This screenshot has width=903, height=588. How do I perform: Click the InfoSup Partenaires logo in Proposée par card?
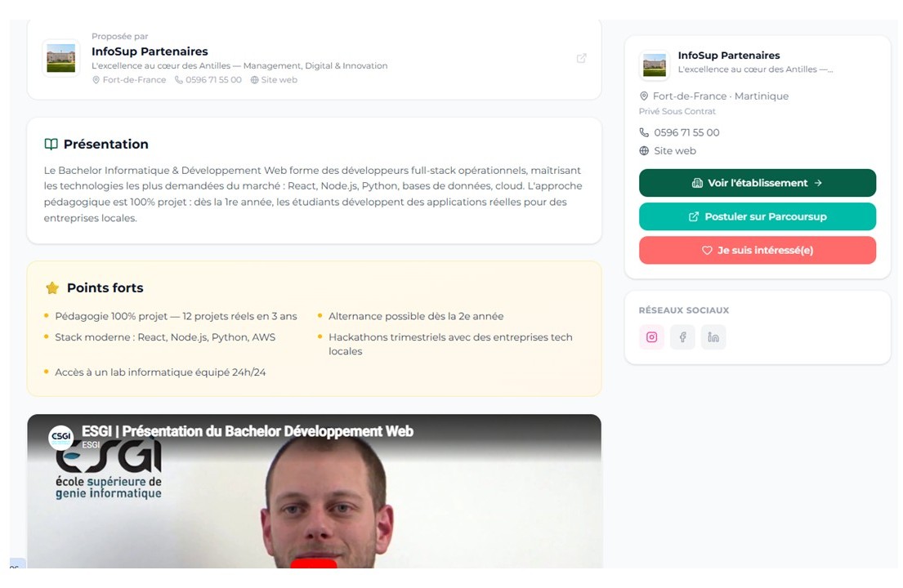(61, 58)
